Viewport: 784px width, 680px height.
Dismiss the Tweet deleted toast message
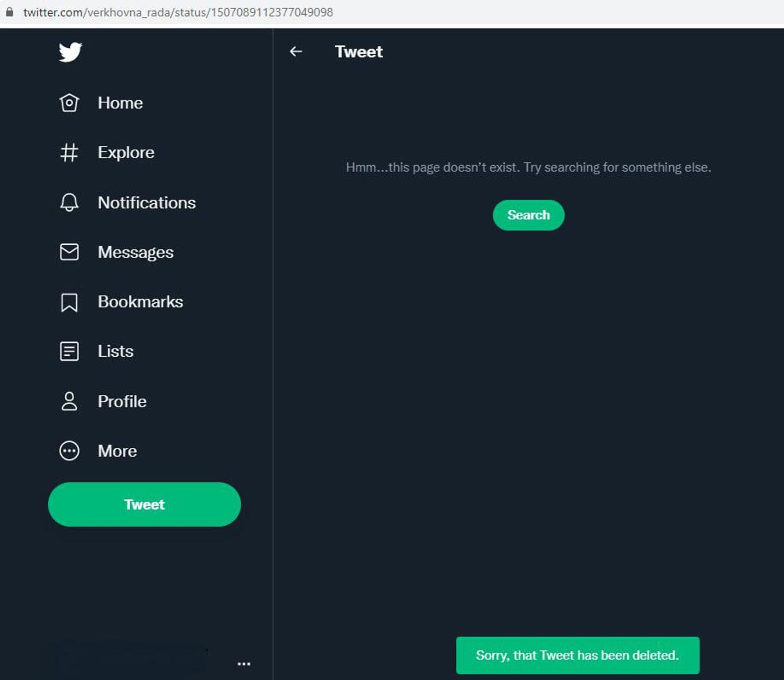tap(577, 656)
